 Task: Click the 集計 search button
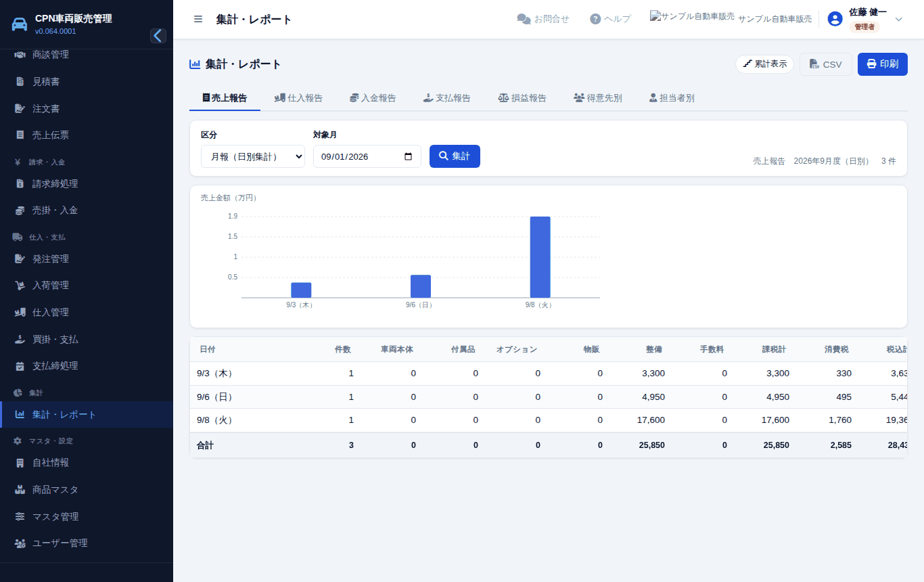(455, 156)
